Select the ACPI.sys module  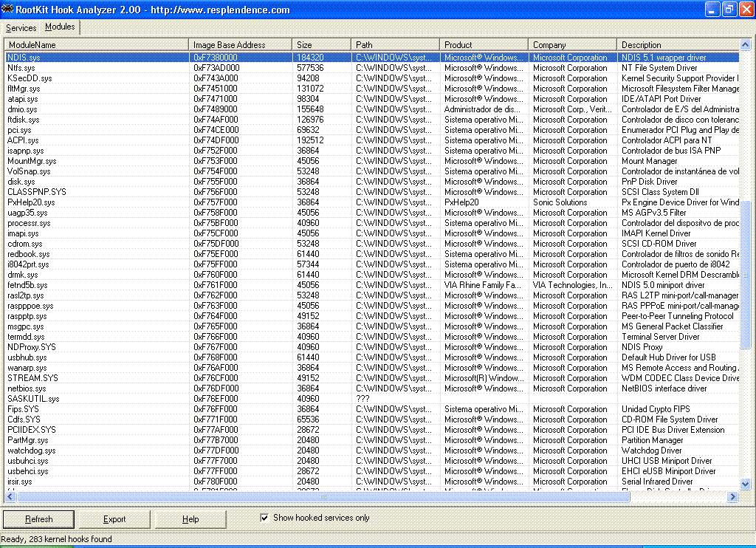pyautogui.click(x=372, y=140)
